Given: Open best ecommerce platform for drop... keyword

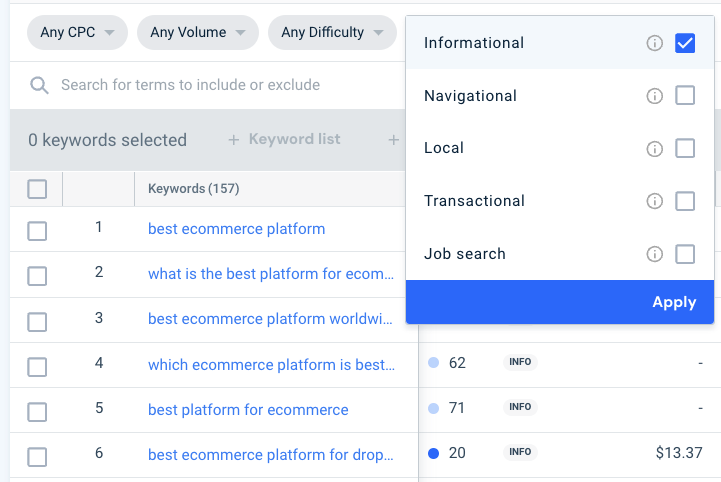Looking at the screenshot, I should (x=271, y=455).
